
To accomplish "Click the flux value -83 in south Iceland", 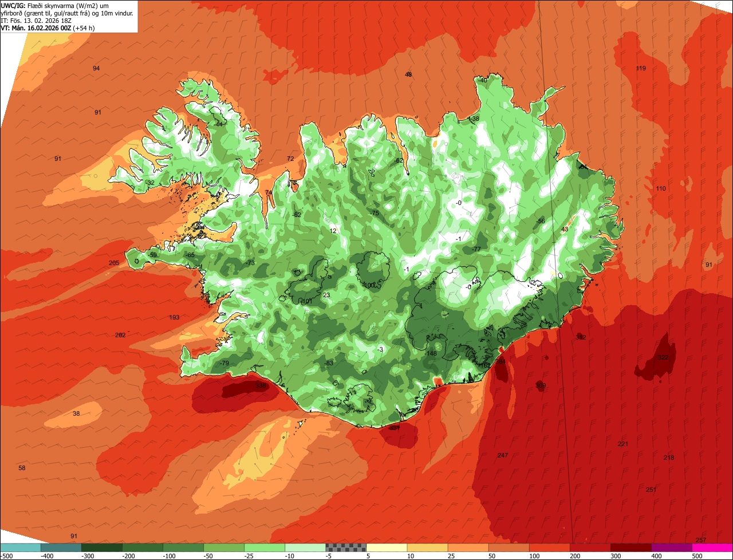I will coord(328,364).
